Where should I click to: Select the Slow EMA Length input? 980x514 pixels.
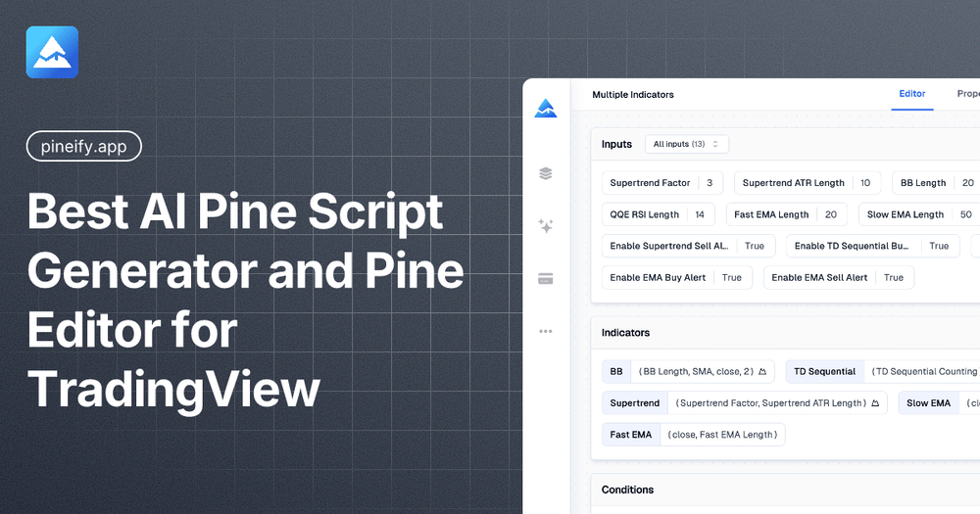point(919,214)
